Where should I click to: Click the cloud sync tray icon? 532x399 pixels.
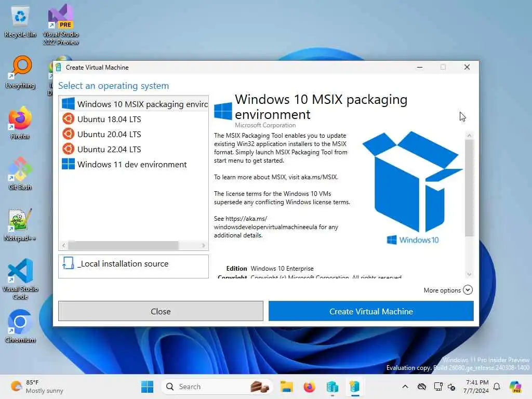click(422, 387)
